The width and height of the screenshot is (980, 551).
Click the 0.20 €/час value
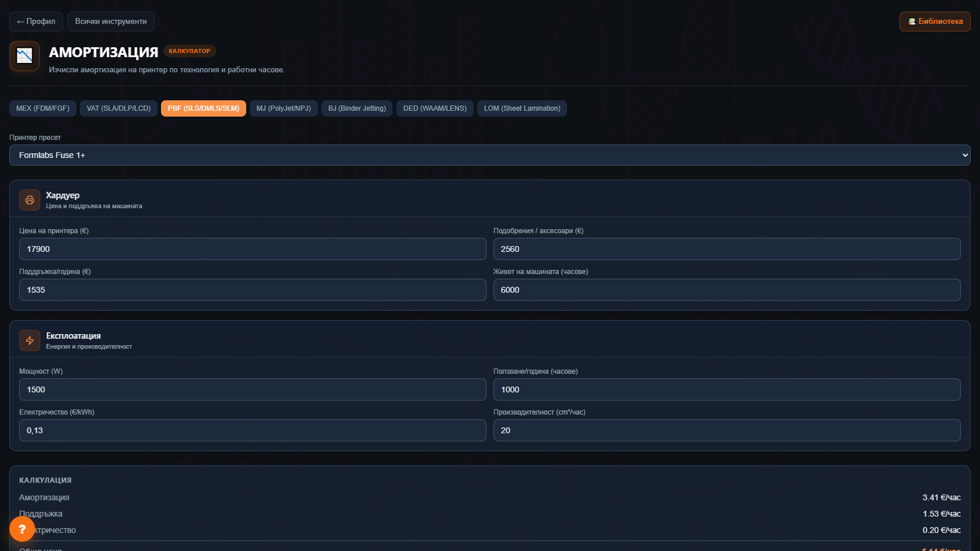click(x=942, y=530)
